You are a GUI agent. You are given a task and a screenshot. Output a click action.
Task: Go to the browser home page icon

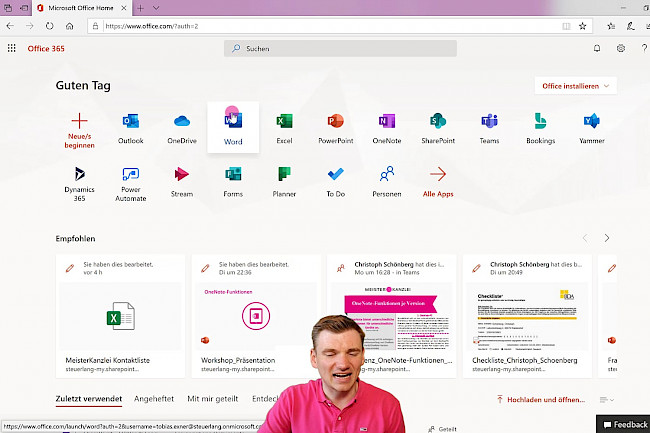point(70,26)
